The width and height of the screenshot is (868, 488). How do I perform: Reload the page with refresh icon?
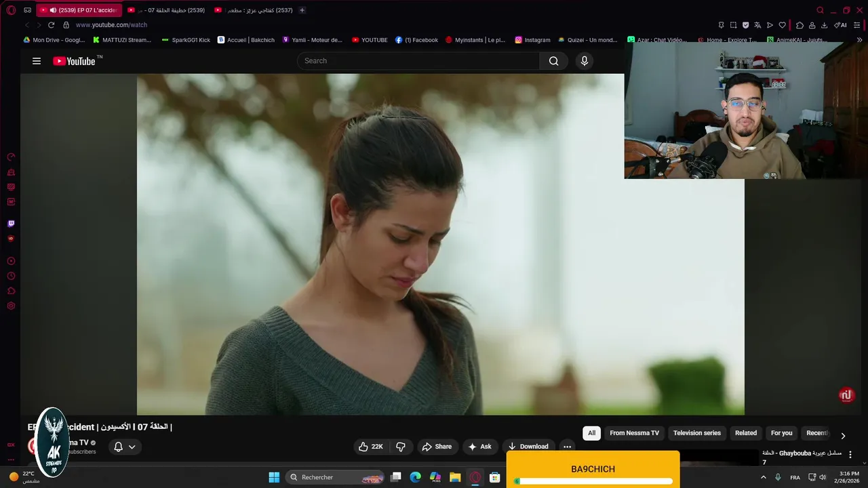click(x=51, y=25)
